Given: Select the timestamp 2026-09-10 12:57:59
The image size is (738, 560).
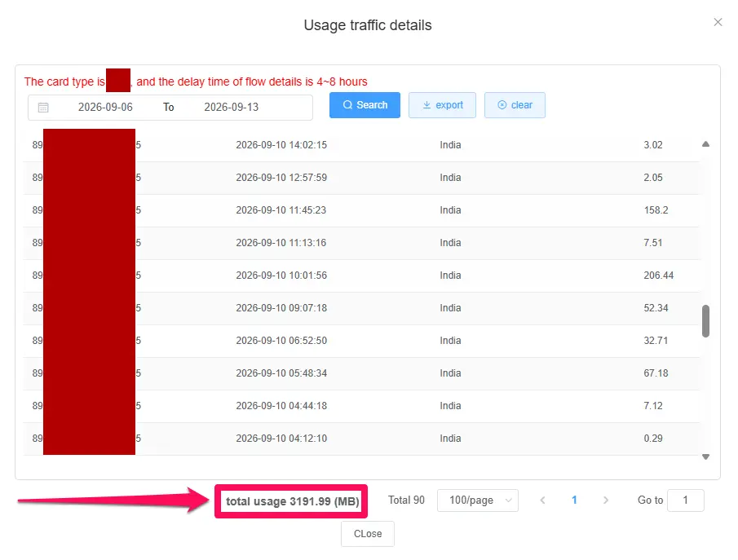Looking at the screenshot, I should [281, 178].
